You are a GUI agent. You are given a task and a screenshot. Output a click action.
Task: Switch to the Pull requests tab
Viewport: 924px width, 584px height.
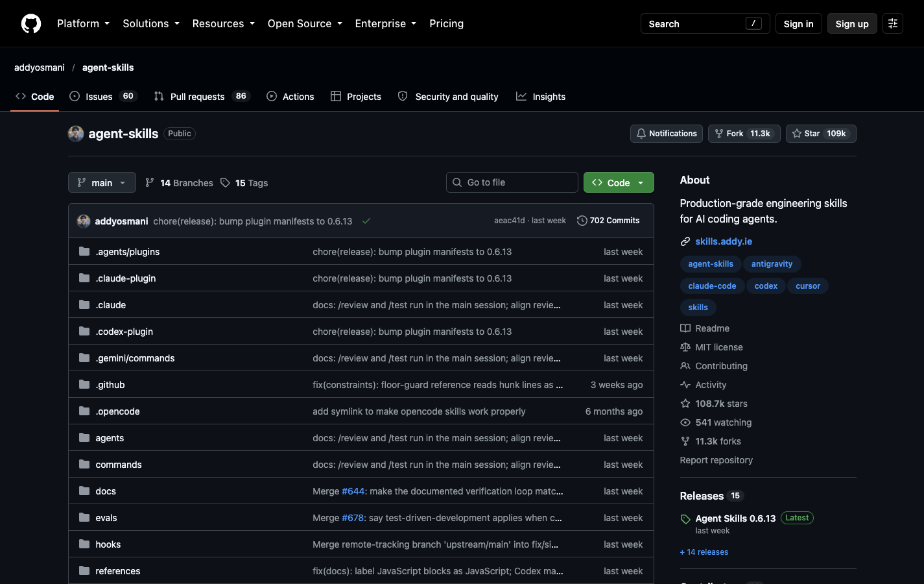[x=202, y=97]
